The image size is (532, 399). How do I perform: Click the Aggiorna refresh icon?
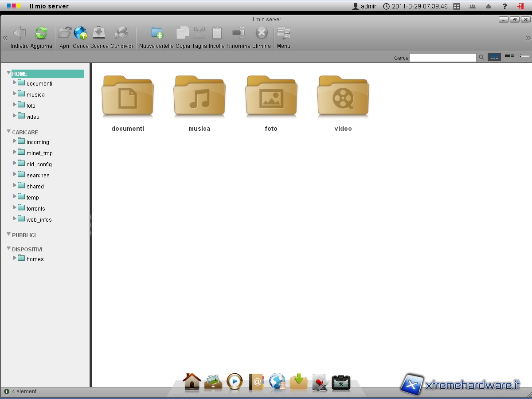(41, 33)
